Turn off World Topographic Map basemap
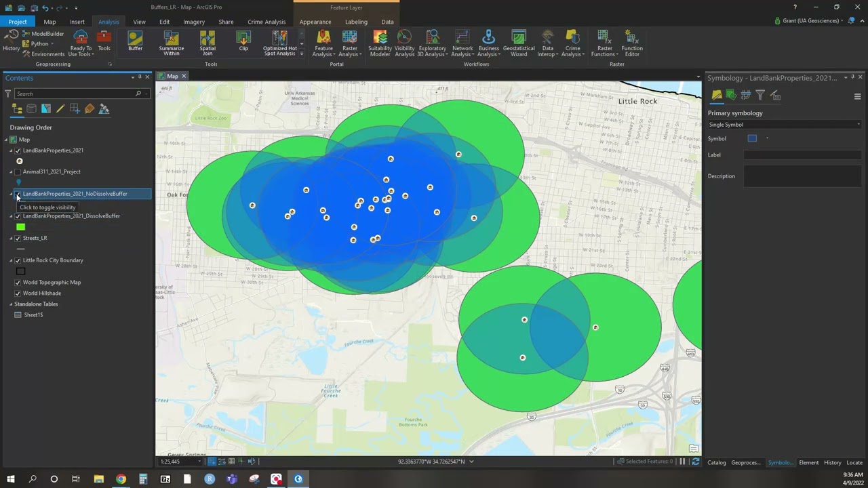868x488 pixels. coord(18,283)
